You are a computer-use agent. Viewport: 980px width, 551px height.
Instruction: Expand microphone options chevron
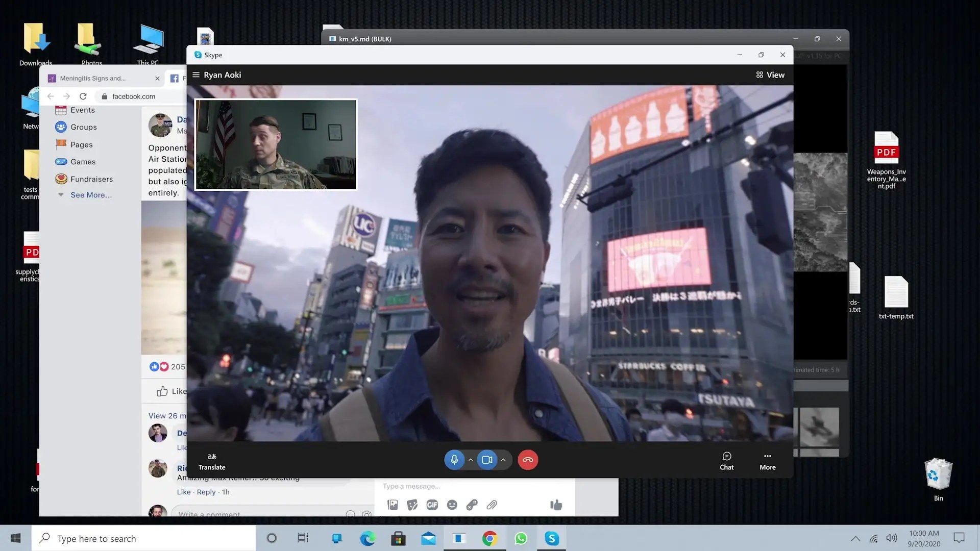[471, 460]
